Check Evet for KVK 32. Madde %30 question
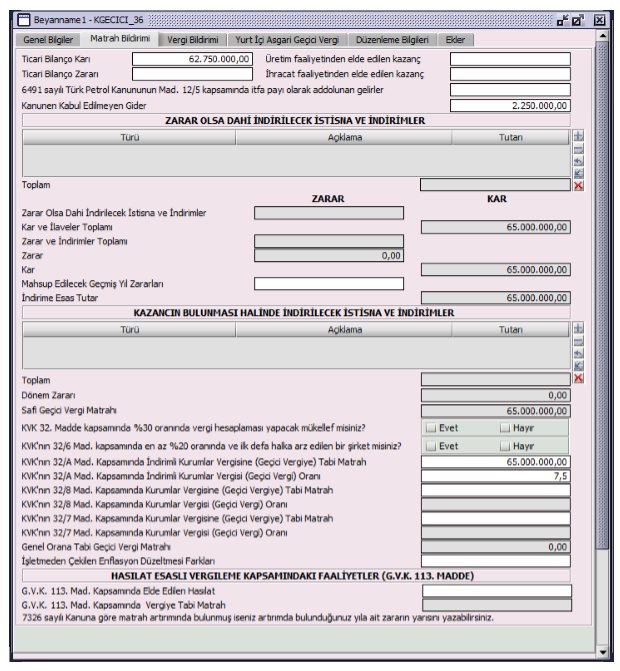Screen dimensions: 620x671 tap(431, 428)
